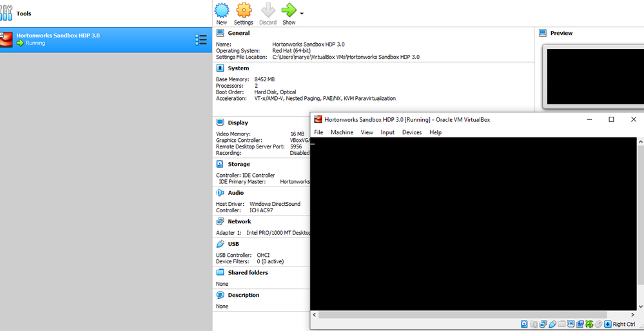
Task: Open the Settings gear in the toolbar
Action: [244, 10]
